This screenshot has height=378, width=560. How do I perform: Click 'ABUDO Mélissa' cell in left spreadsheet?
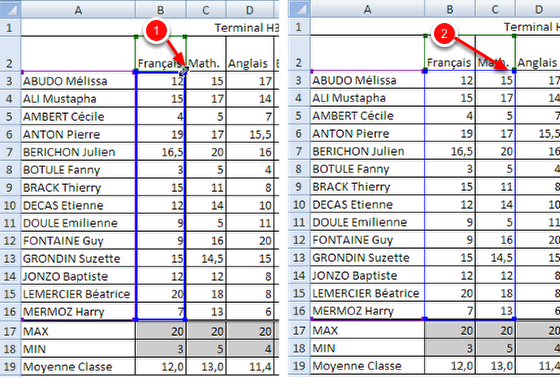(78, 81)
